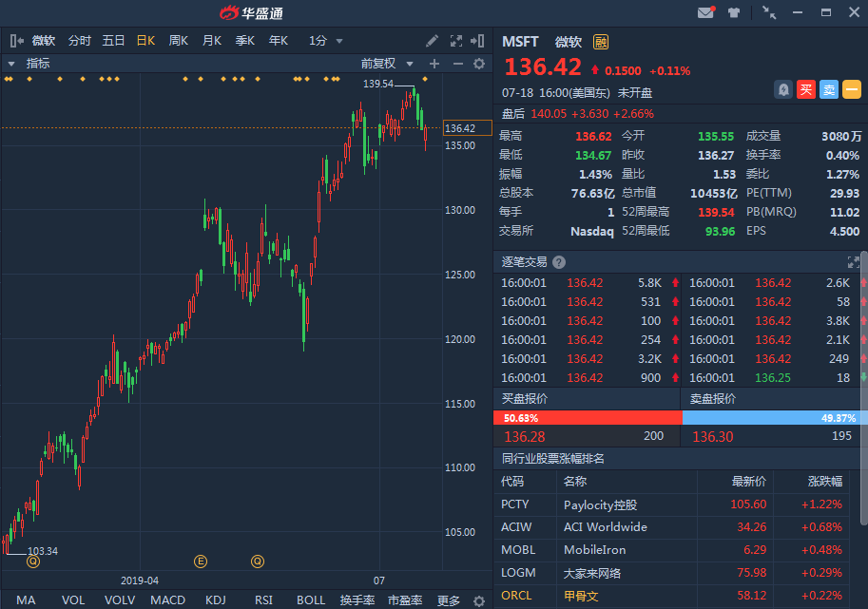This screenshot has height=609, width=868.
Task: Collapse the right quote panel icon
Action: 477,41
